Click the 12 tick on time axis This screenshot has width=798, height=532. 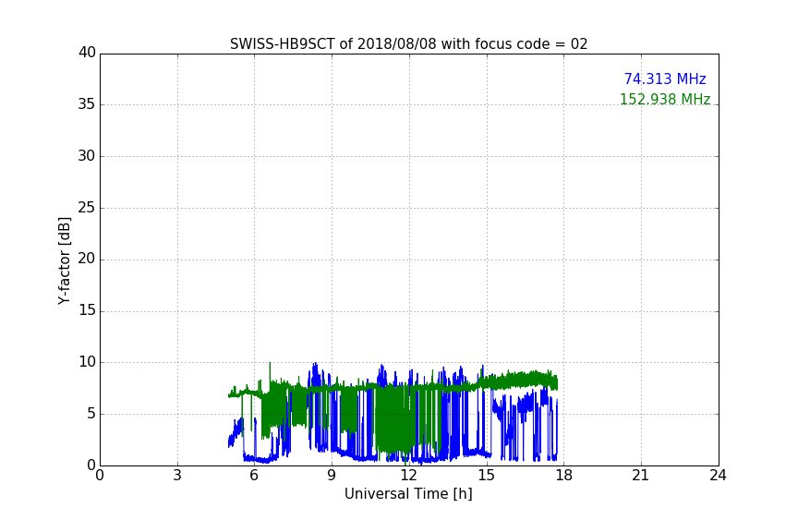(408, 476)
